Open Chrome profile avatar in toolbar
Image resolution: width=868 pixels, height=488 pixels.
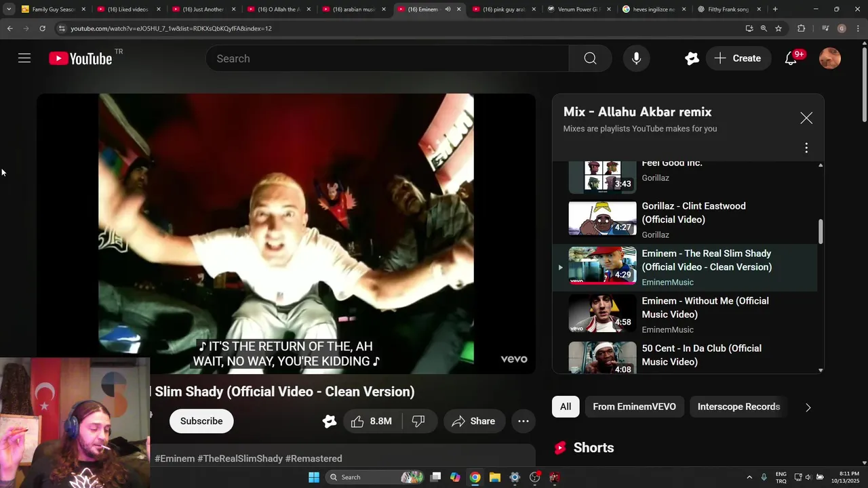842,28
